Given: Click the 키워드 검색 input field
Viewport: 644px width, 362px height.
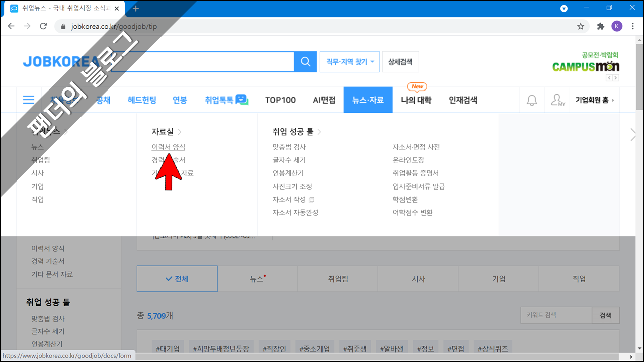Looking at the screenshot, I should tap(556, 315).
